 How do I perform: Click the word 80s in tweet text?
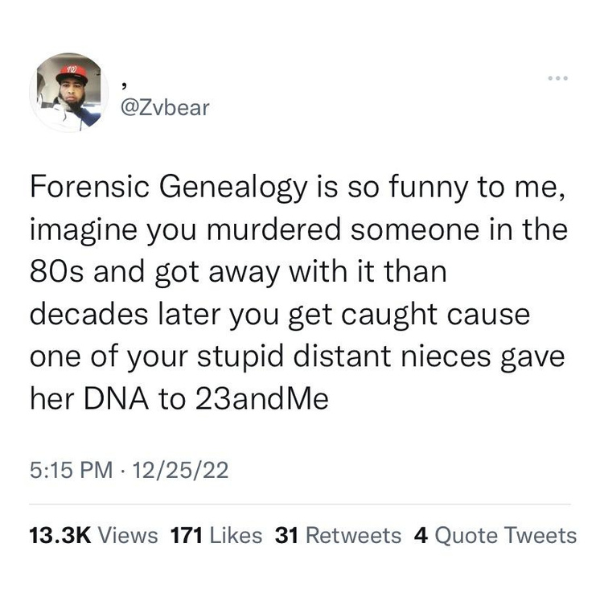[x=57, y=272]
